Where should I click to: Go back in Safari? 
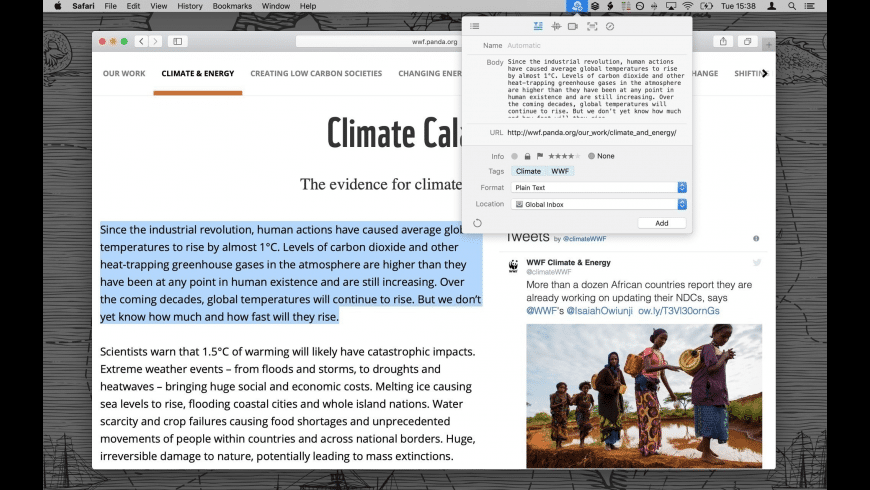click(x=141, y=41)
